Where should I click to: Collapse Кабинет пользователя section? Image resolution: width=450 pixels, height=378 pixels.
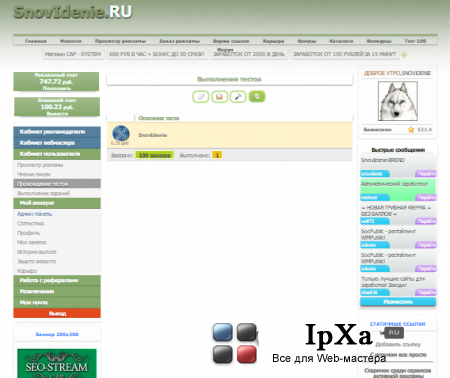[57, 154]
